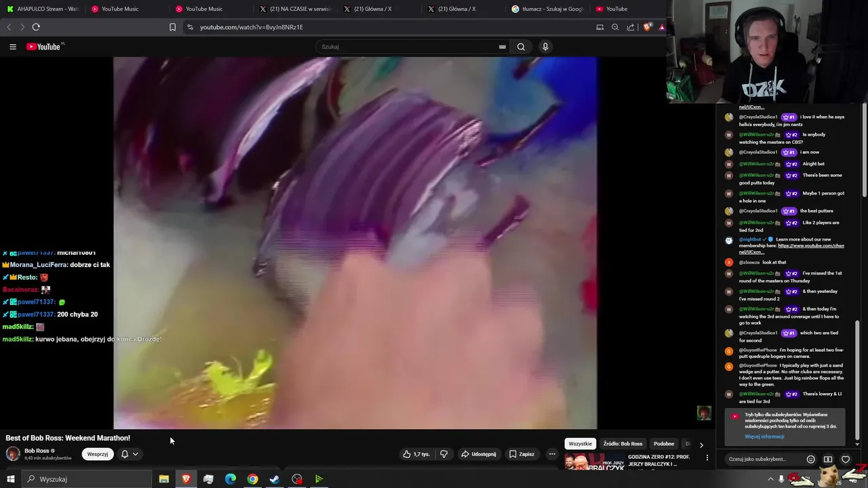The width and height of the screenshot is (868, 488).
Task: Launch File Explorer from the taskbar
Action: click(164, 479)
